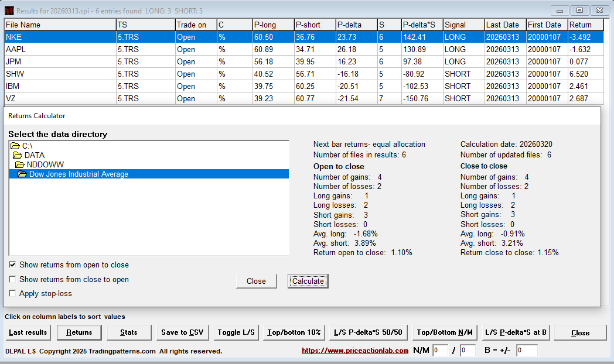614x364 pixels.
Task: Open the C:\ folder icon
Action: point(15,146)
